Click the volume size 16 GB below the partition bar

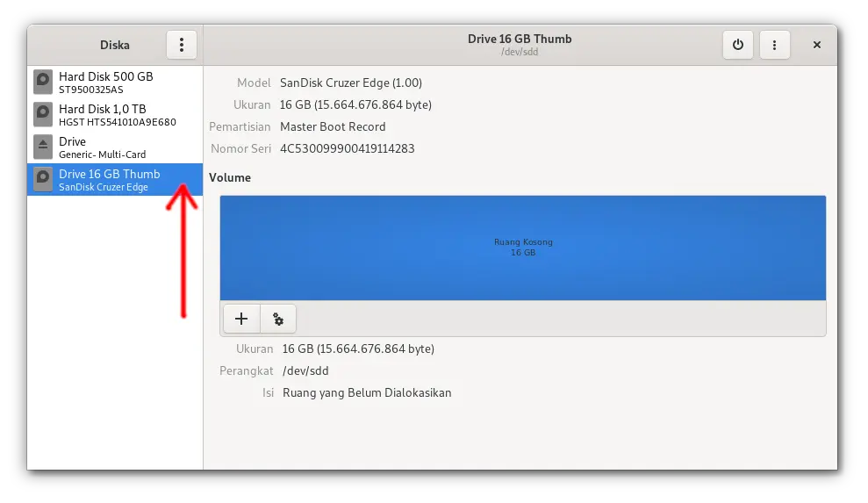click(358, 349)
